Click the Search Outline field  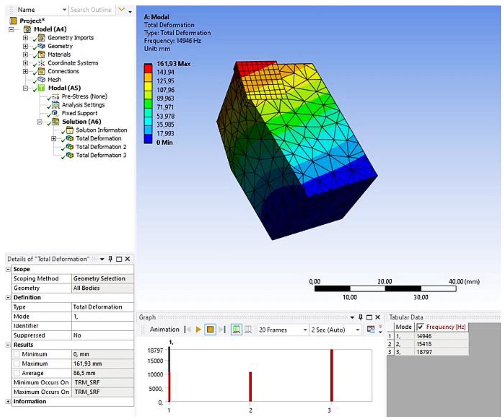(x=91, y=10)
